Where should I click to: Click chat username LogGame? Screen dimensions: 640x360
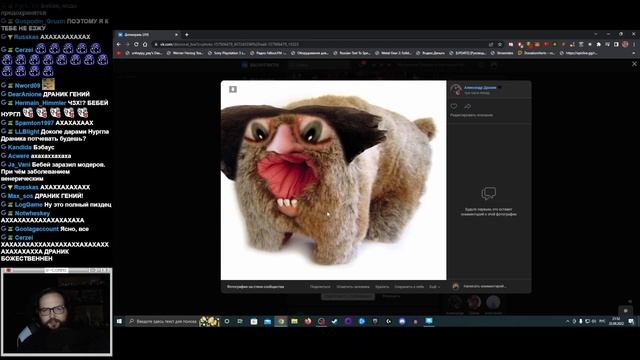(x=29, y=204)
